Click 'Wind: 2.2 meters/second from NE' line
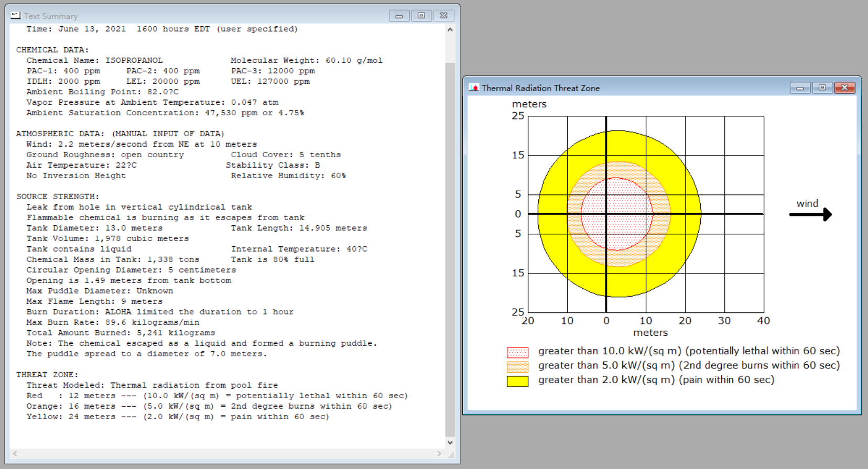 click(142, 144)
